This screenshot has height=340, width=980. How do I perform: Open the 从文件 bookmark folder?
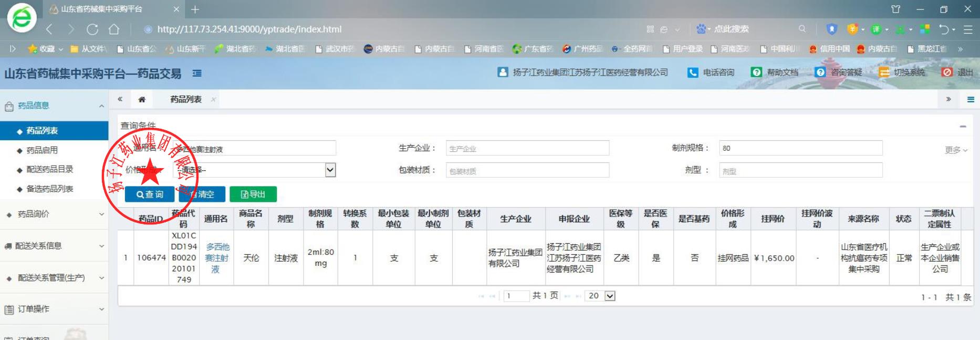tap(89, 49)
